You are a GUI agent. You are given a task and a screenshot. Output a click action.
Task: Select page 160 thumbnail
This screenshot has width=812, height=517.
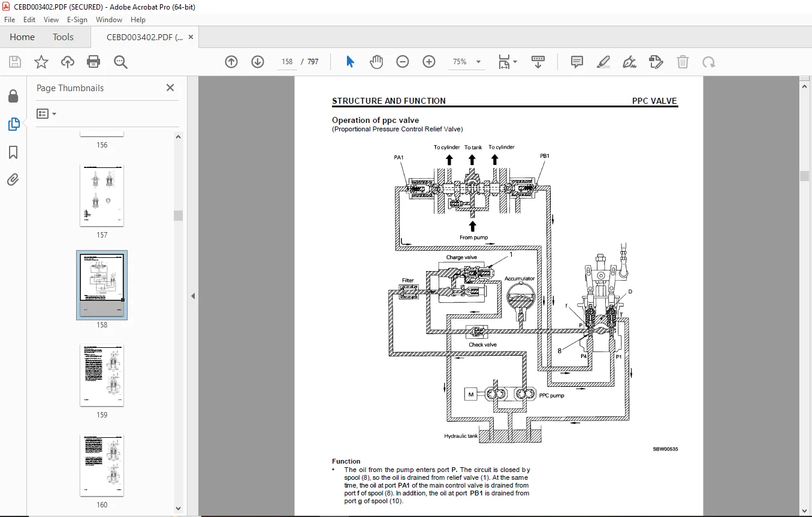(102, 465)
